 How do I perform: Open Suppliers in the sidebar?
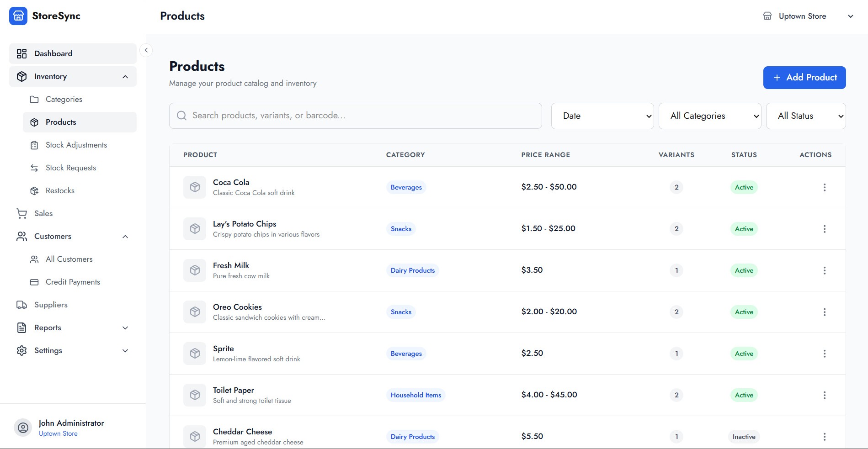[73, 305]
